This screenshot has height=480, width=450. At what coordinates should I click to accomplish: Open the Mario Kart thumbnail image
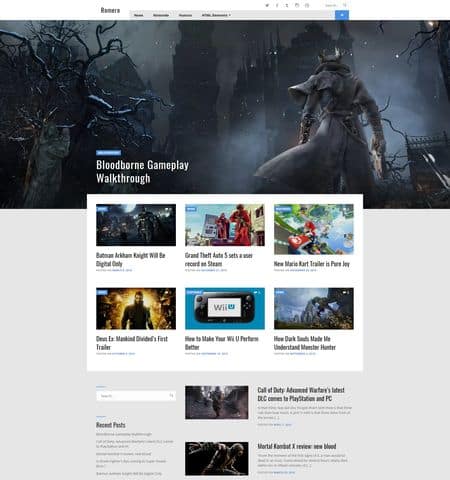(x=314, y=229)
